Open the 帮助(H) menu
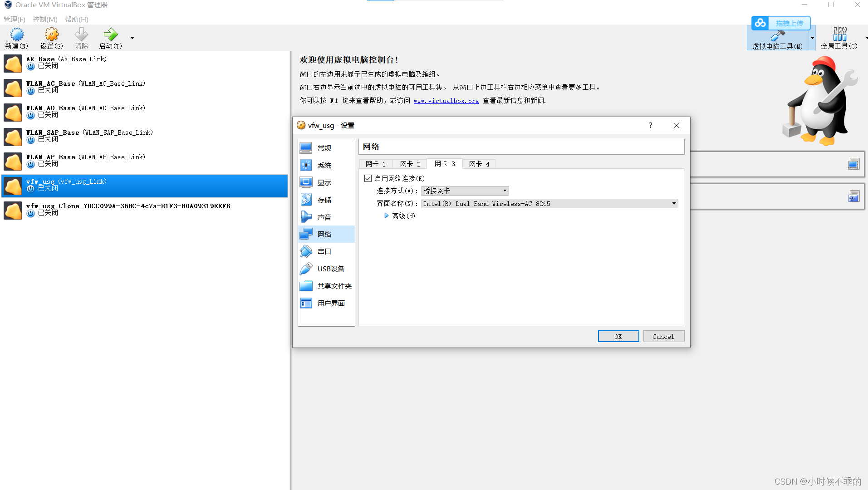Image resolution: width=868 pixels, height=490 pixels. click(77, 19)
